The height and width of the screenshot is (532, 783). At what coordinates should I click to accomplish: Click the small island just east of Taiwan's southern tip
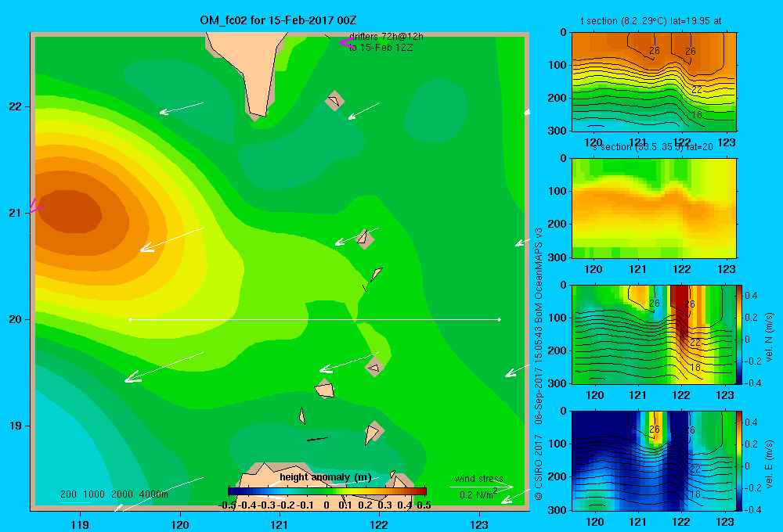click(334, 101)
